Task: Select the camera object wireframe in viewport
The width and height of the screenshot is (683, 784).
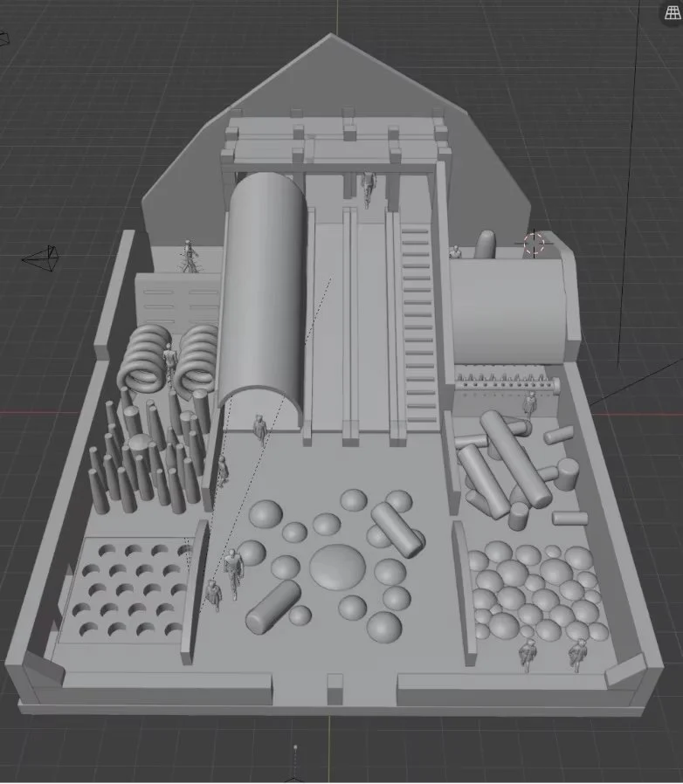Action: (x=40, y=258)
